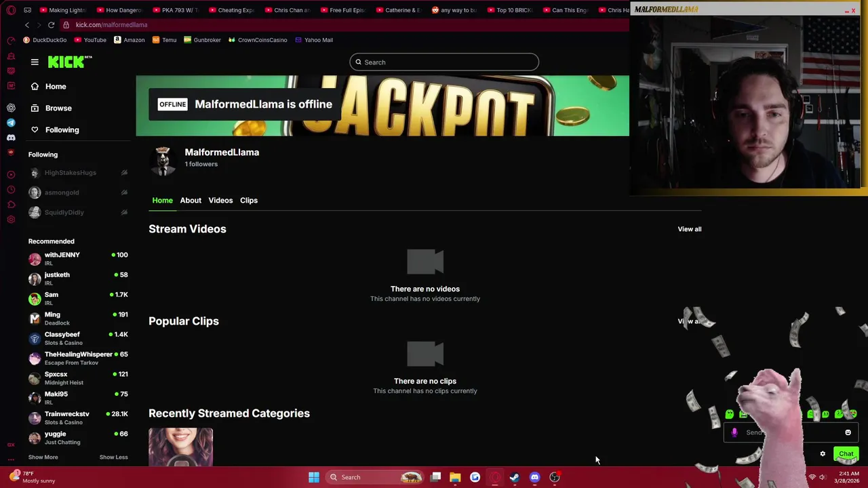Open Classybeef recommended channel

click(x=78, y=338)
